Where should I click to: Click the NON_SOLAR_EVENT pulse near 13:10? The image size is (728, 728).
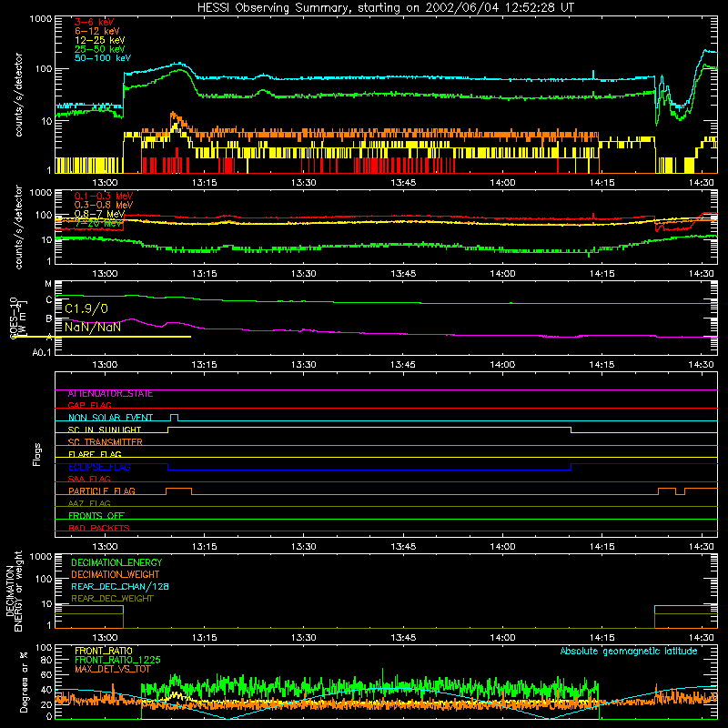click(174, 418)
